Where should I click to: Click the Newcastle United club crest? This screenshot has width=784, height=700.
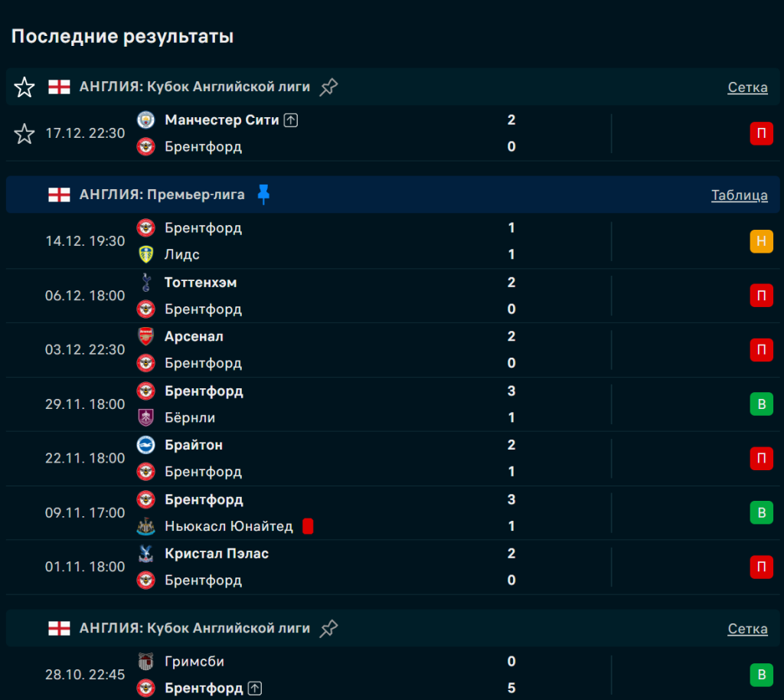145,526
